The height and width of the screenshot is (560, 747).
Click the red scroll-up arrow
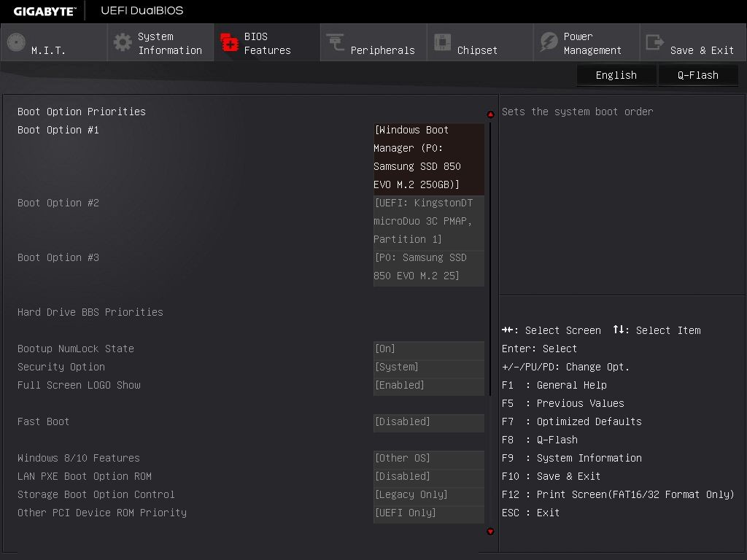490,114
